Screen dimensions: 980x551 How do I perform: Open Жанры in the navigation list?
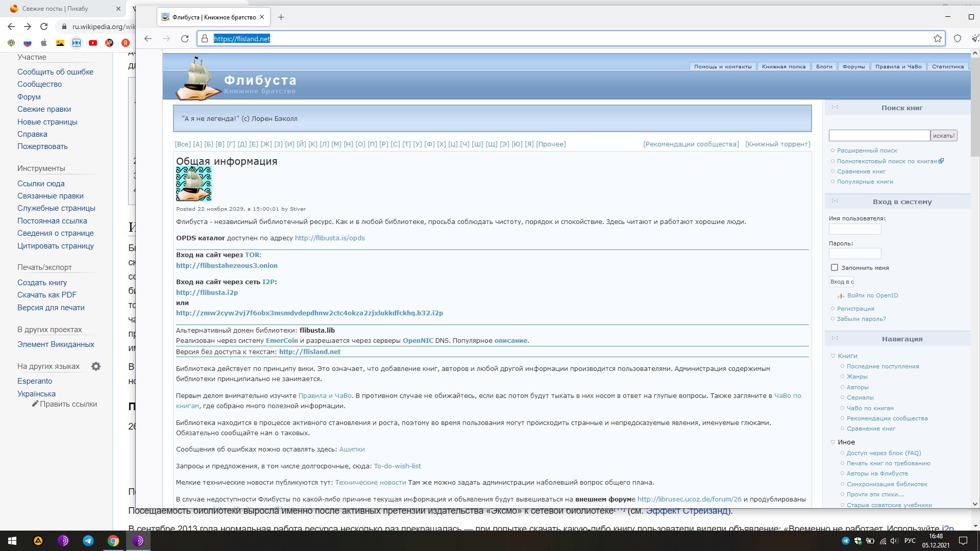click(x=856, y=377)
